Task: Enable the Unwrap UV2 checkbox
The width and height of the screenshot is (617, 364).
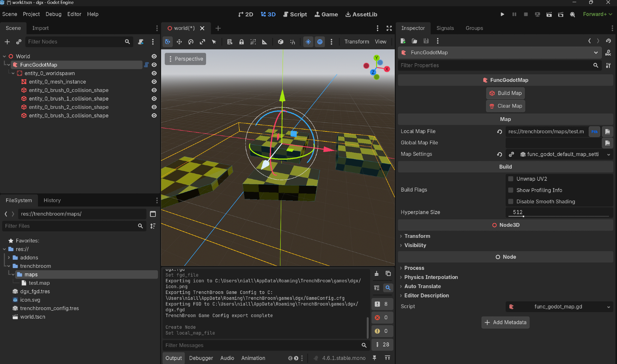Action: 511,179
